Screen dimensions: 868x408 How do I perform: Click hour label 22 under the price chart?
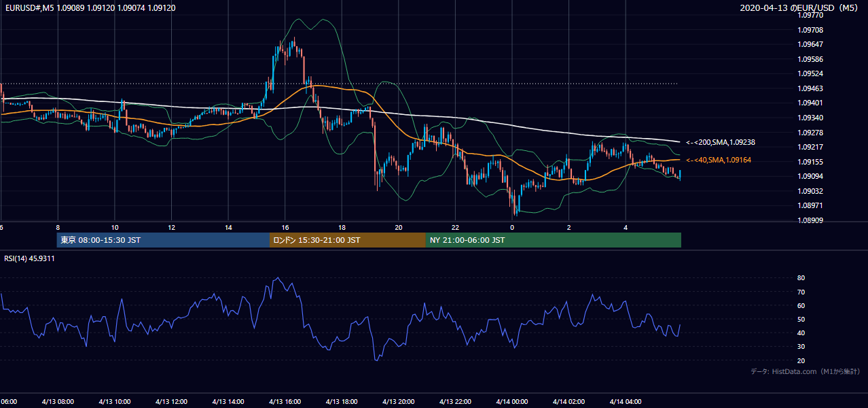(455, 227)
